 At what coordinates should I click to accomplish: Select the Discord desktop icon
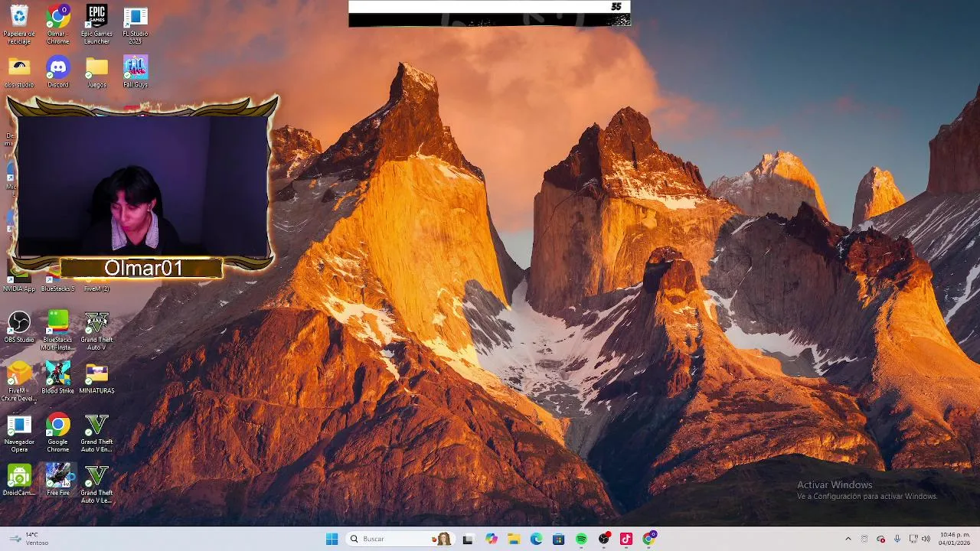57,72
